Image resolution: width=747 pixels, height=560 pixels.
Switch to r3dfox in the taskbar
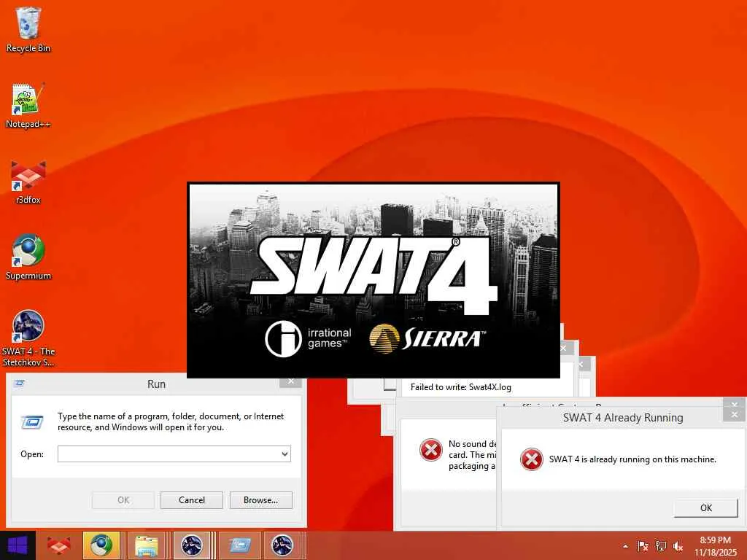[x=58, y=545]
